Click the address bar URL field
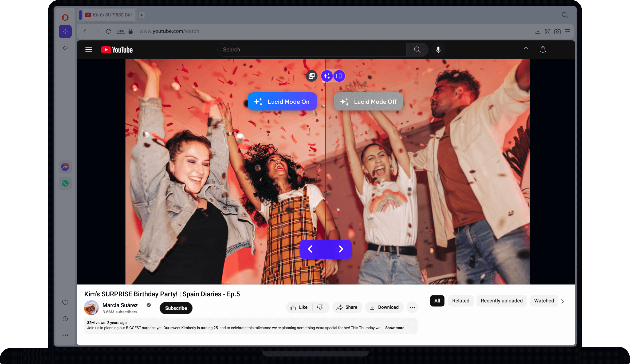 pos(169,31)
